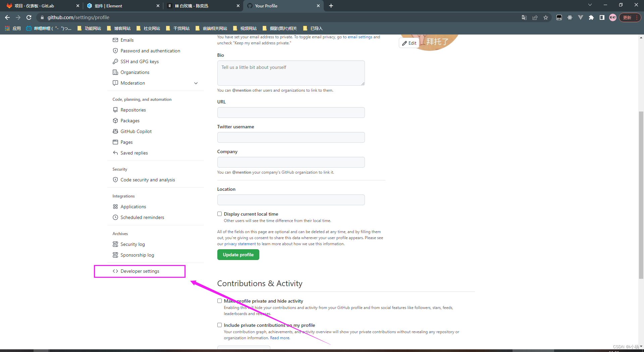This screenshot has height=352, width=644.
Task: Open the 应用 apps shortcut
Action: pos(13,29)
